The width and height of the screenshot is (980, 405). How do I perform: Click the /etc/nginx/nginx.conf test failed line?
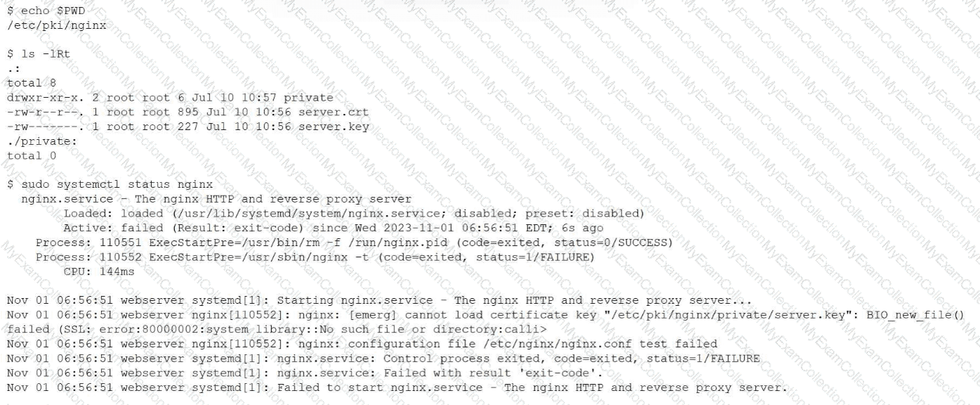coord(362,344)
